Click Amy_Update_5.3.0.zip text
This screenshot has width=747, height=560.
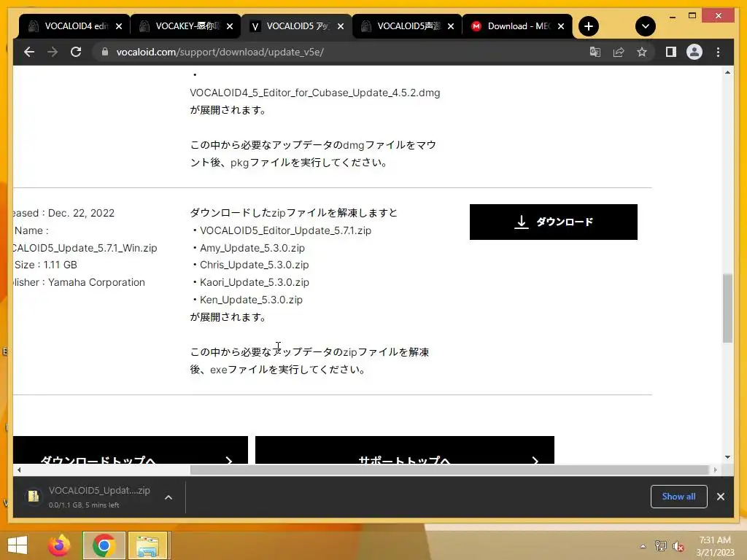click(x=252, y=248)
